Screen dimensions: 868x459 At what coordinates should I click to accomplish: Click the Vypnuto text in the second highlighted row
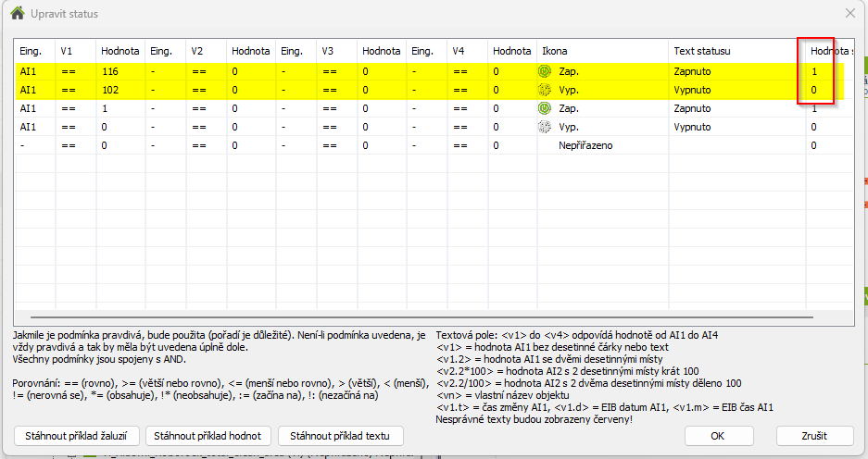[692, 90]
